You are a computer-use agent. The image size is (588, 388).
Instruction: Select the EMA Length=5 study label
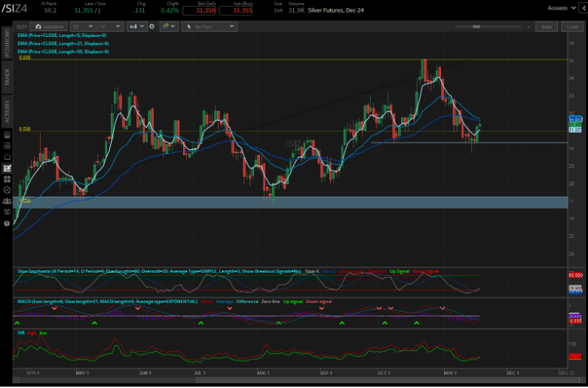[62, 35]
